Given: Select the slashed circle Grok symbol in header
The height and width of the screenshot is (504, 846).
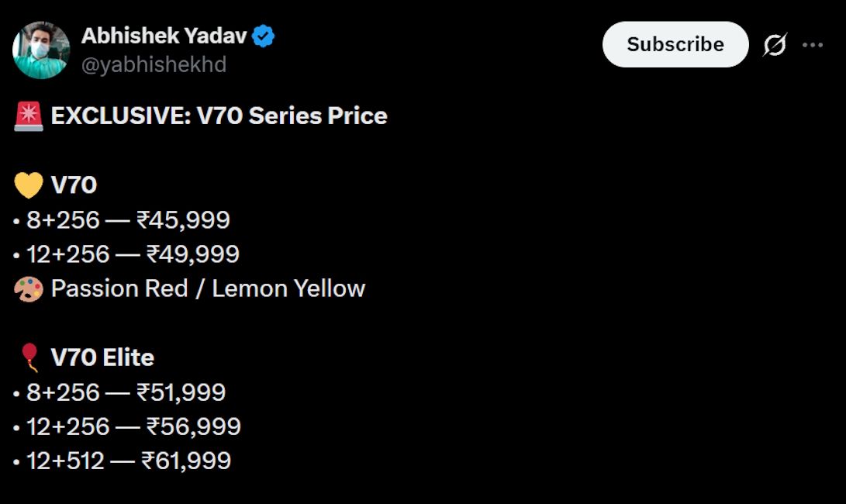Looking at the screenshot, I should click(x=776, y=44).
